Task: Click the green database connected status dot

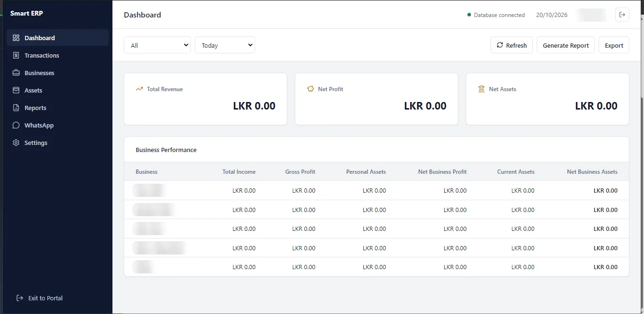Action: pos(469,15)
